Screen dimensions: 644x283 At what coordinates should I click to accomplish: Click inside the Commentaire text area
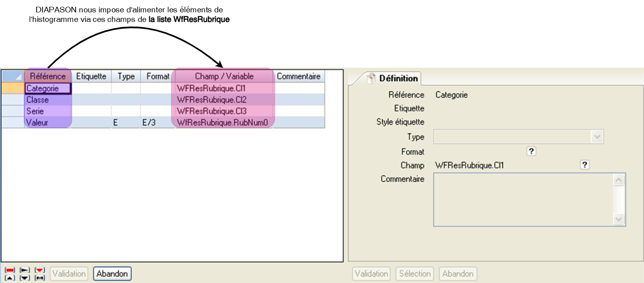coord(523,199)
